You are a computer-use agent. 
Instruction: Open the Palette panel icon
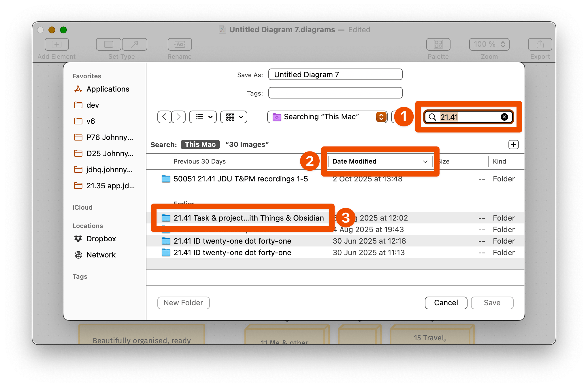point(438,44)
